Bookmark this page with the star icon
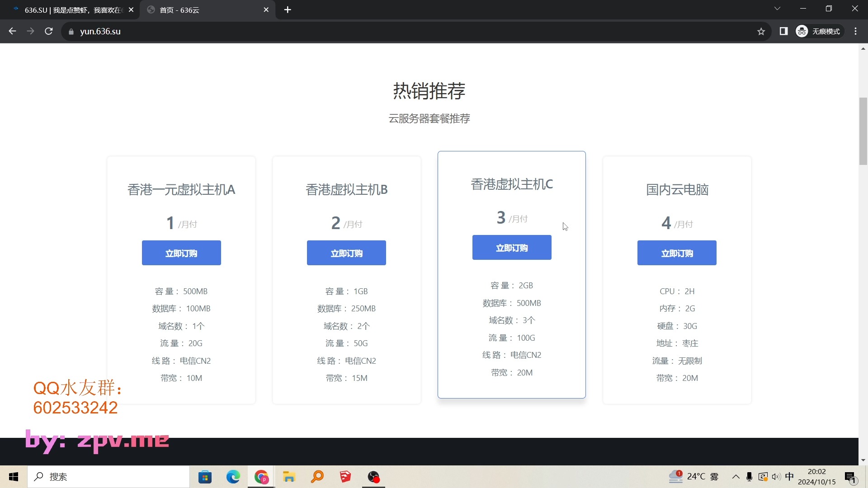Image resolution: width=868 pixels, height=488 pixels. (x=761, y=31)
